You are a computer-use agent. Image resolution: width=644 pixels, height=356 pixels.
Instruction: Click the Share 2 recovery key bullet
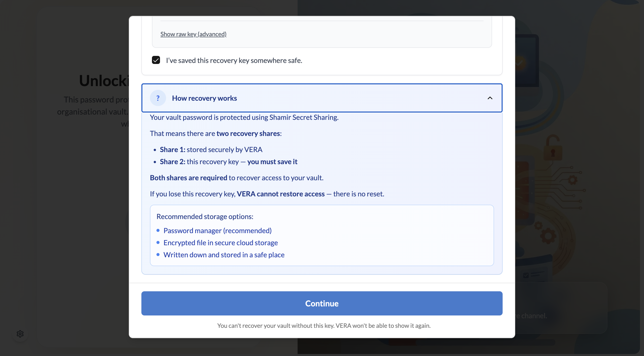228,162
